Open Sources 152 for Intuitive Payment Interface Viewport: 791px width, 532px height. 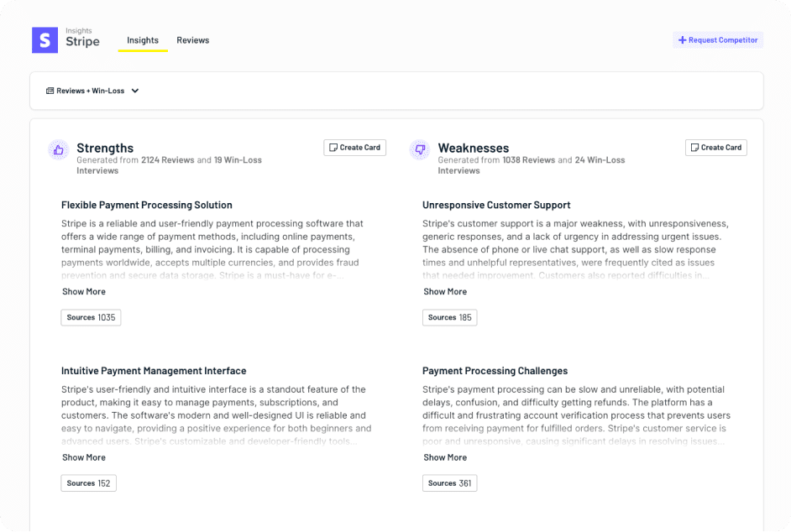pyautogui.click(x=88, y=483)
